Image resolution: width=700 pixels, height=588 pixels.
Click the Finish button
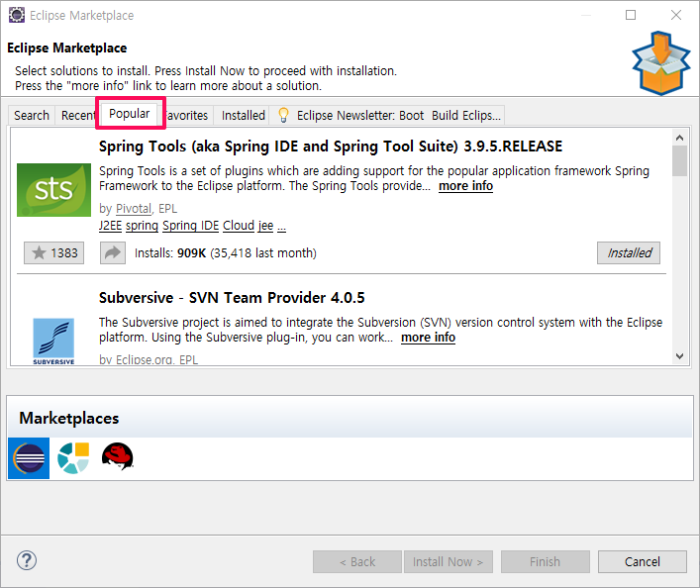(546, 561)
